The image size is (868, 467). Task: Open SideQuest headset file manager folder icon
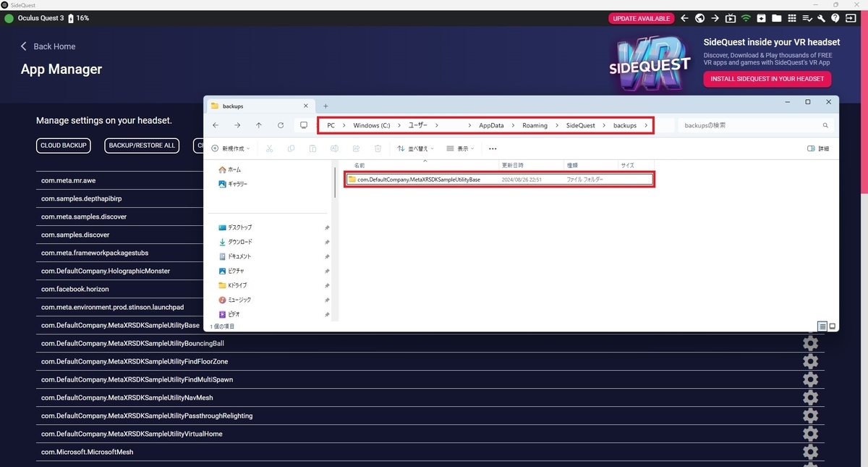776,18
